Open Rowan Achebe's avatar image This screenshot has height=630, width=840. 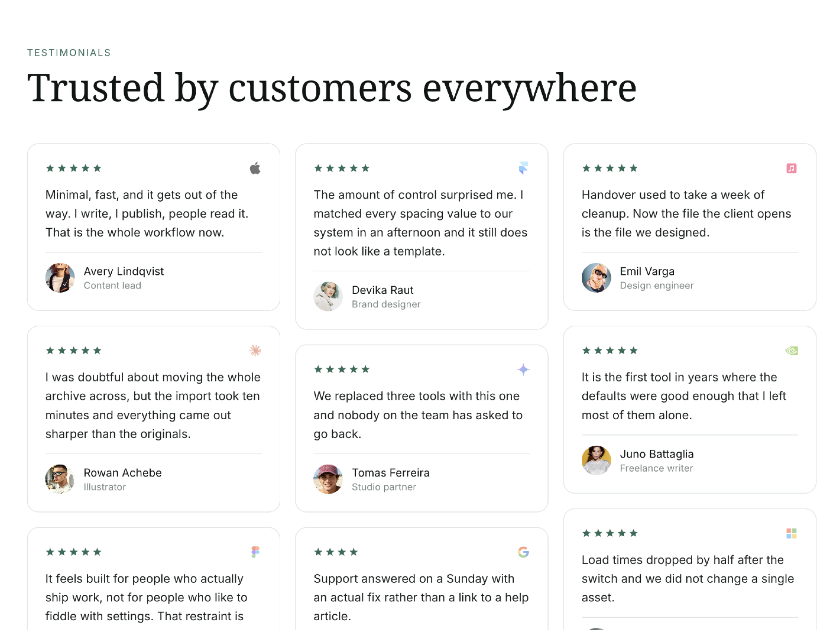(60, 479)
